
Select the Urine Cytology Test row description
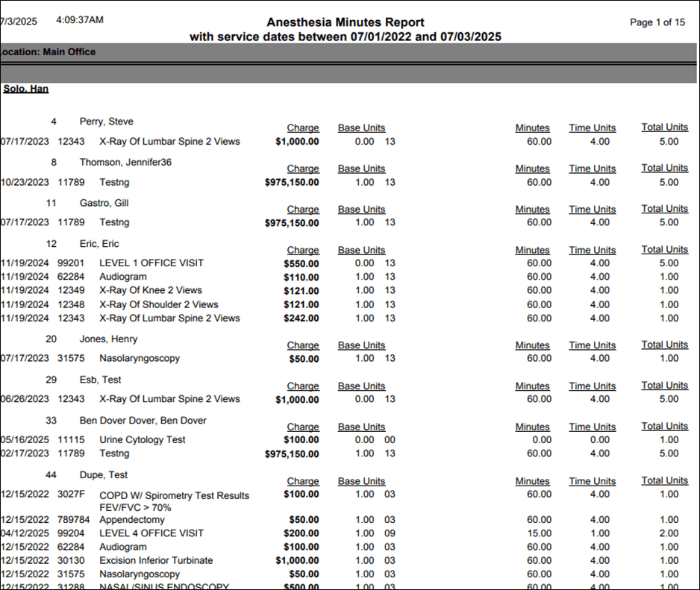click(143, 439)
